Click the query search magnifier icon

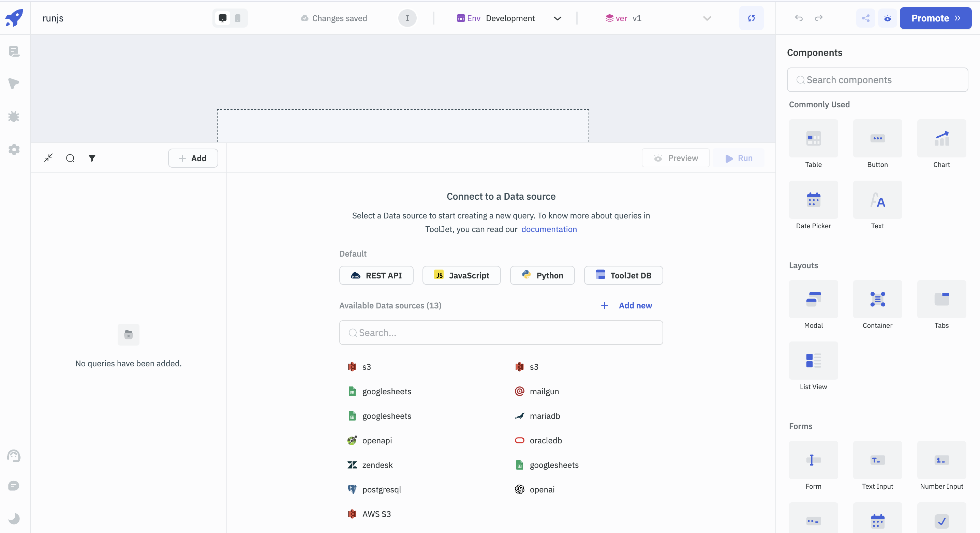coord(70,158)
